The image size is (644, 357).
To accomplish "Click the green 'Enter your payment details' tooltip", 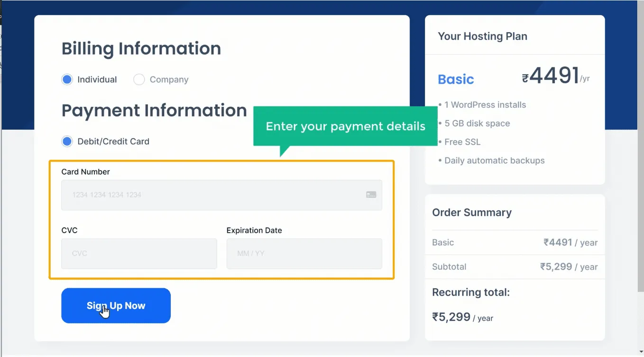I will [345, 126].
